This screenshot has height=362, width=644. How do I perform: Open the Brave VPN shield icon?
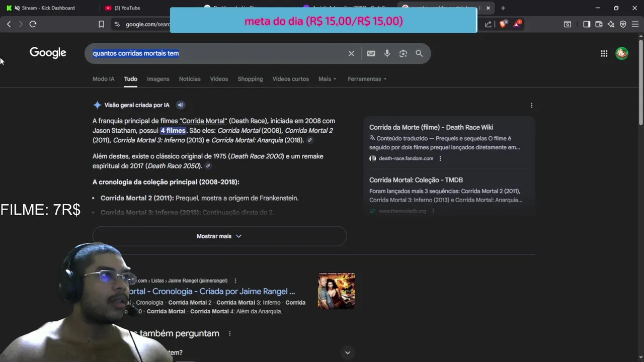[623, 24]
